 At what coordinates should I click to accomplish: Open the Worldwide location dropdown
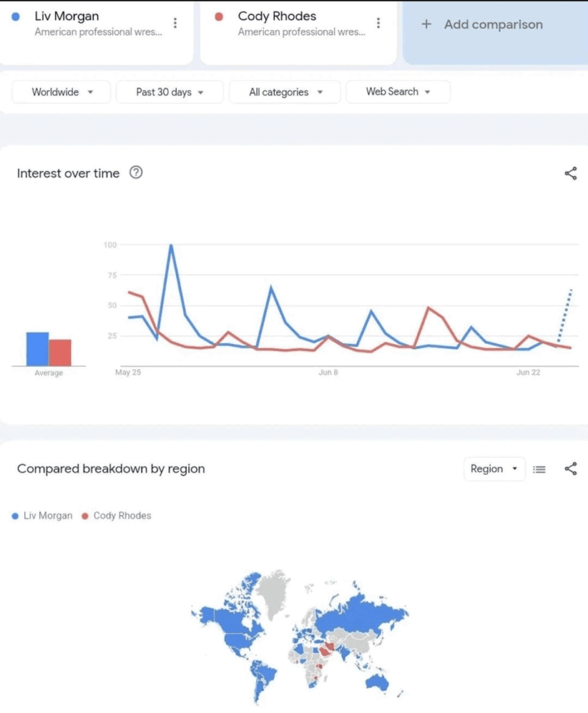click(x=61, y=91)
